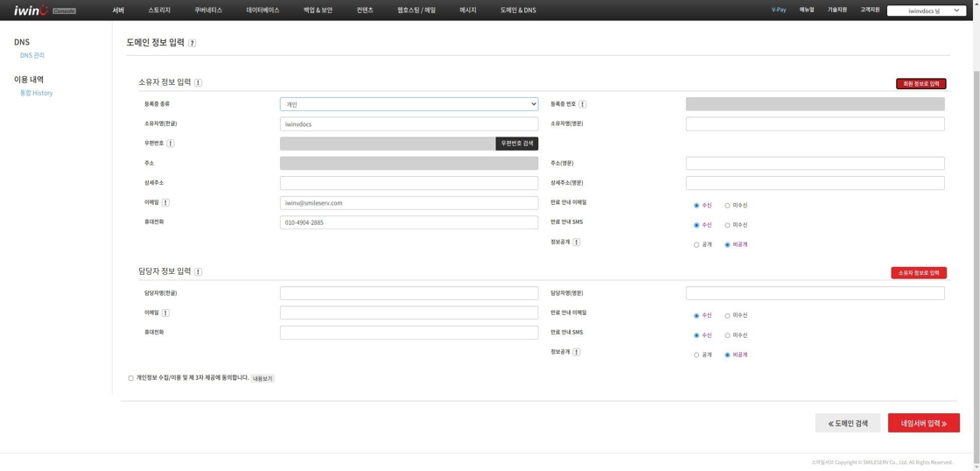Click info icon beside contact person 정보공개 label
This screenshot has width=980, height=471.
coord(577,352)
